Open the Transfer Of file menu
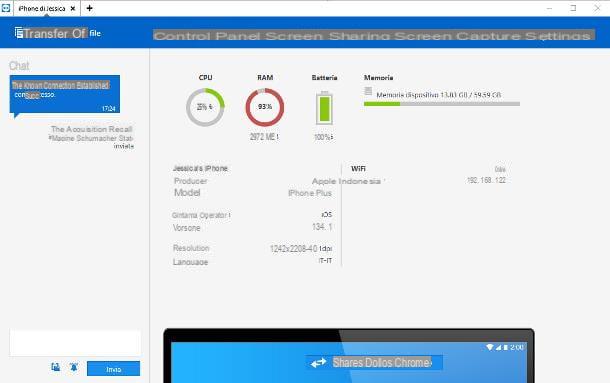Screen dimensions: 610x383 [58, 33]
